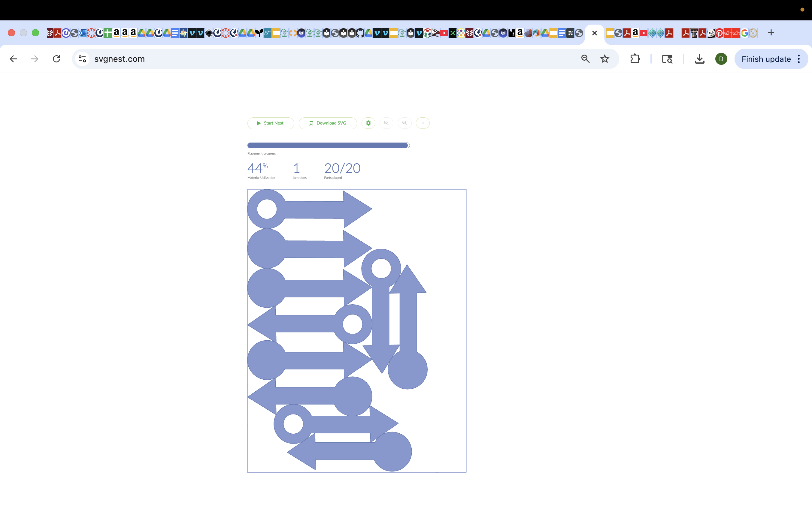Download the nested result as SVG

pyautogui.click(x=328, y=123)
